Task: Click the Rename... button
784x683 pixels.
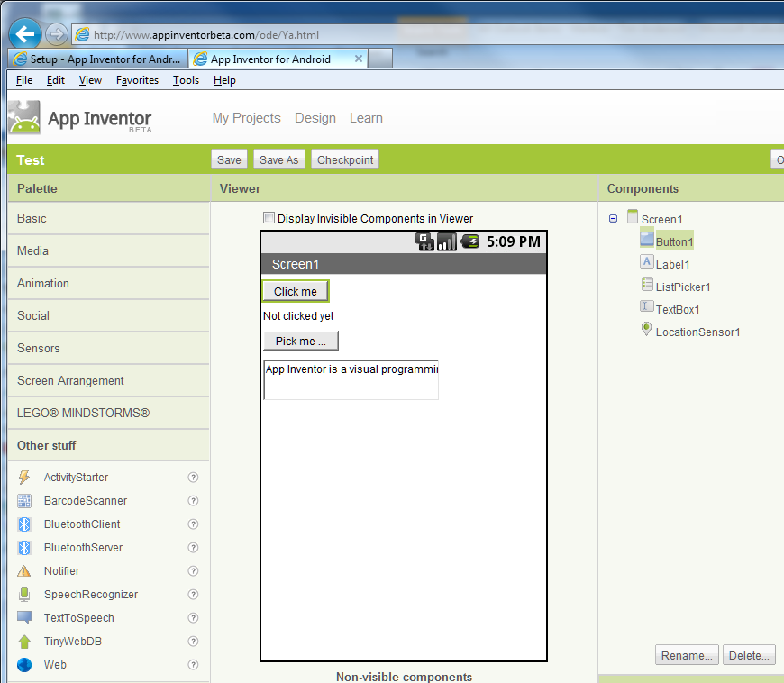Action: pyautogui.click(x=687, y=655)
